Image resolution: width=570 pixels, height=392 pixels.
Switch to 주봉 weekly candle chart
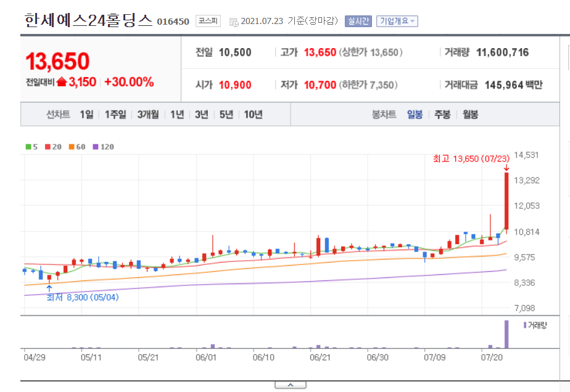tap(442, 115)
